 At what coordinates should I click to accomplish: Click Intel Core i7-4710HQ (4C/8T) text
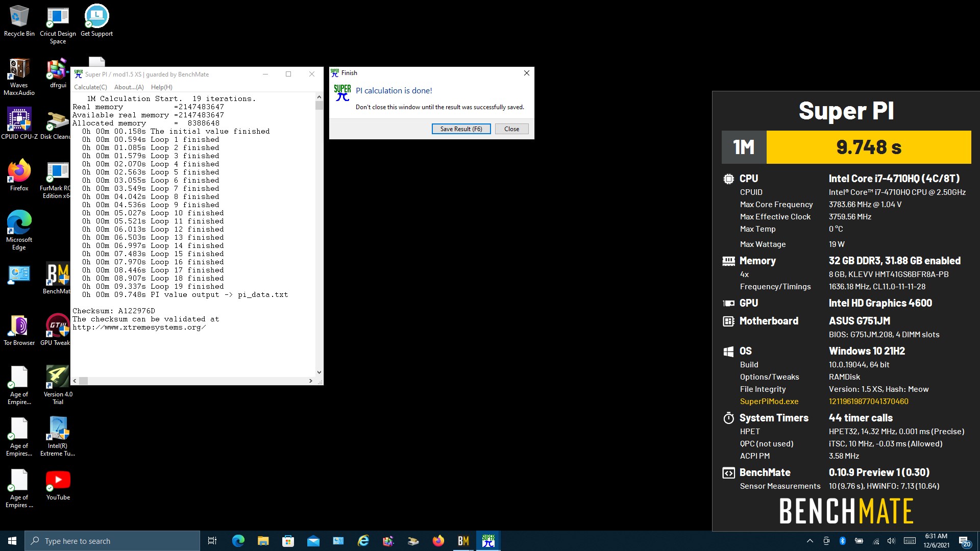[x=894, y=179]
